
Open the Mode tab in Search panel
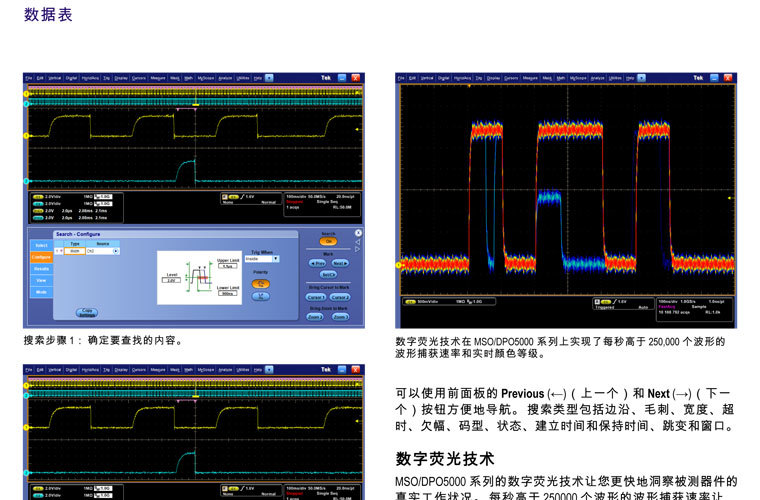[x=42, y=292]
